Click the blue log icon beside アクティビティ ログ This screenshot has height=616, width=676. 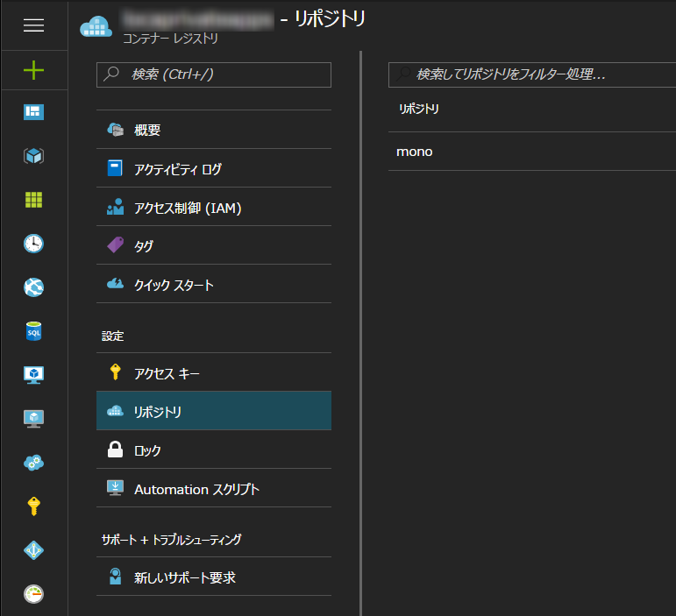click(115, 168)
